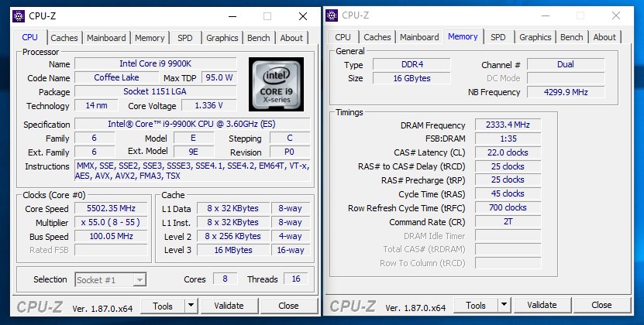
Task: Click DRAM Frequency value 2333.4 MHz
Action: tap(508, 125)
